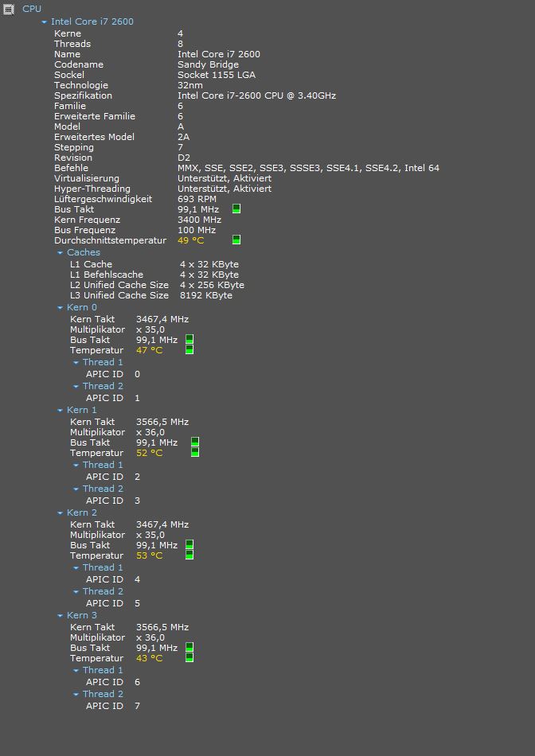Collapse Thread 1 under Kern 3
The height and width of the screenshot is (756, 535).
pyautogui.click(x=76, y=670)
